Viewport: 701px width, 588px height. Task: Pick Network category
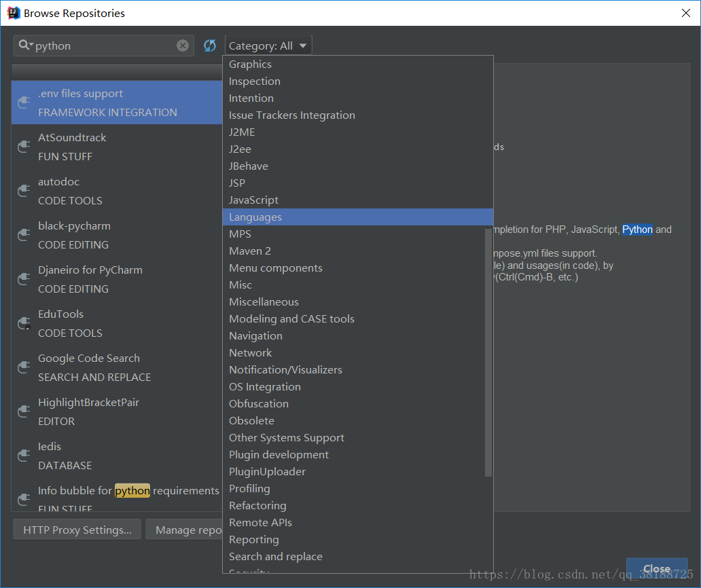click(x=354, y=353)
